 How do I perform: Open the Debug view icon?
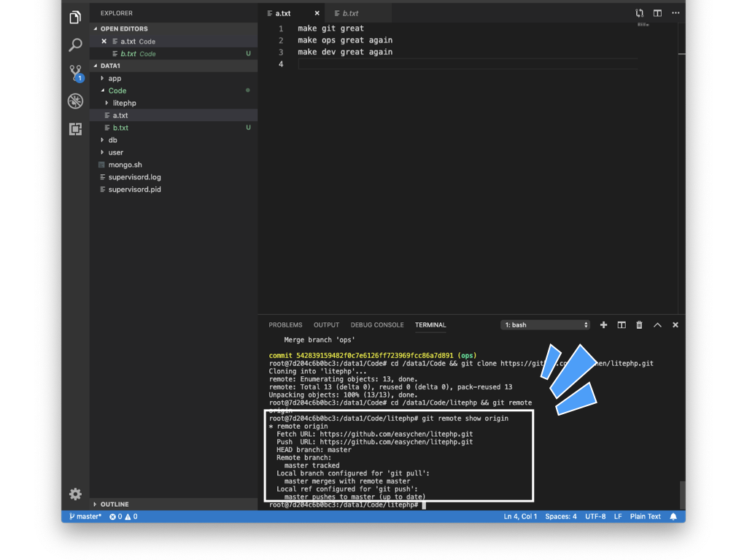[x=75, y=101]
